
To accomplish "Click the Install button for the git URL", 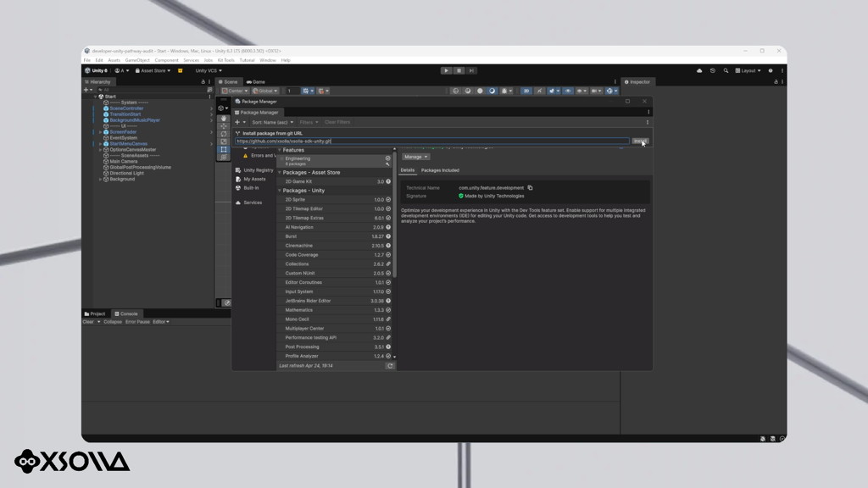I will (x=640, y=141).
